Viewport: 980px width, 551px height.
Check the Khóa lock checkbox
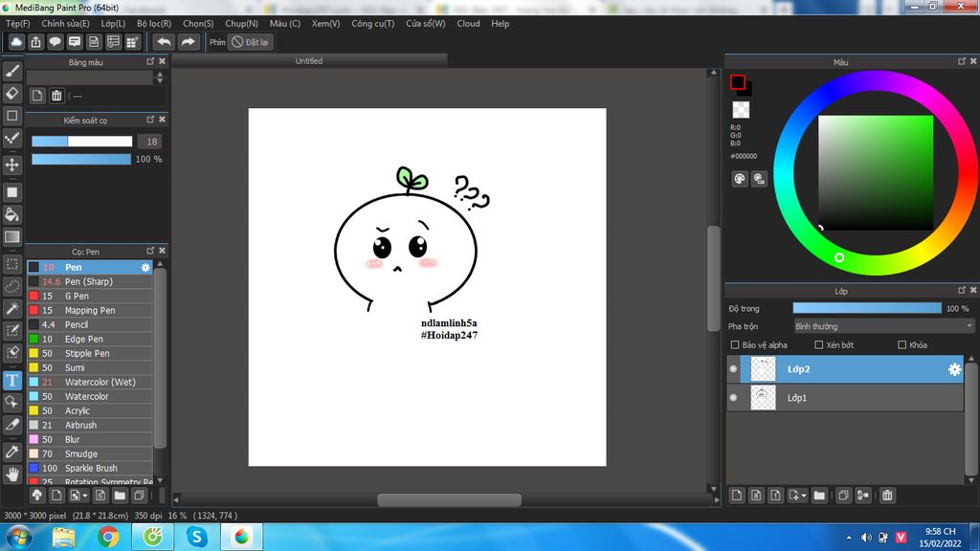pyautogui.click(x=902, y=344)
